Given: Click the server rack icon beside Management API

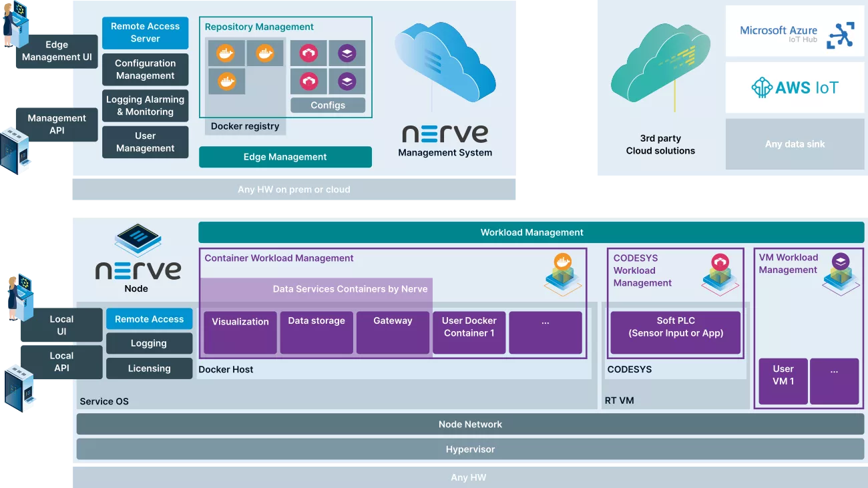Looking at the screenshot, I should coord(15,152).
